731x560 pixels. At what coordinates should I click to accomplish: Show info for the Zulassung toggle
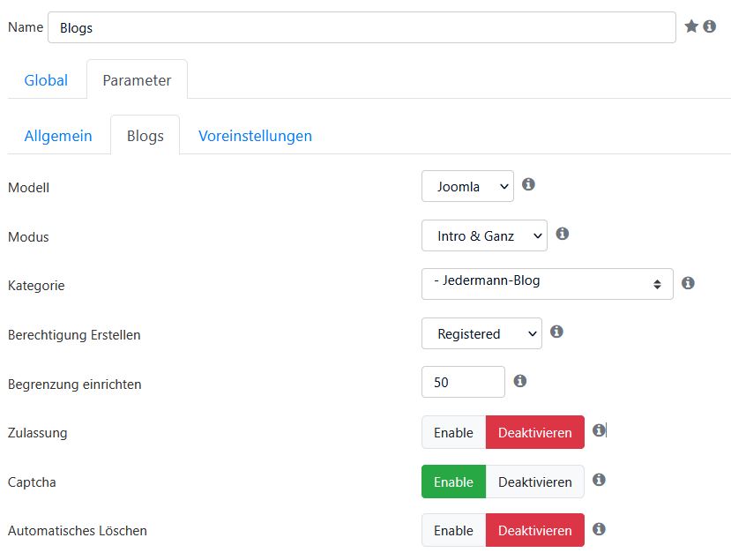(599, 429)
